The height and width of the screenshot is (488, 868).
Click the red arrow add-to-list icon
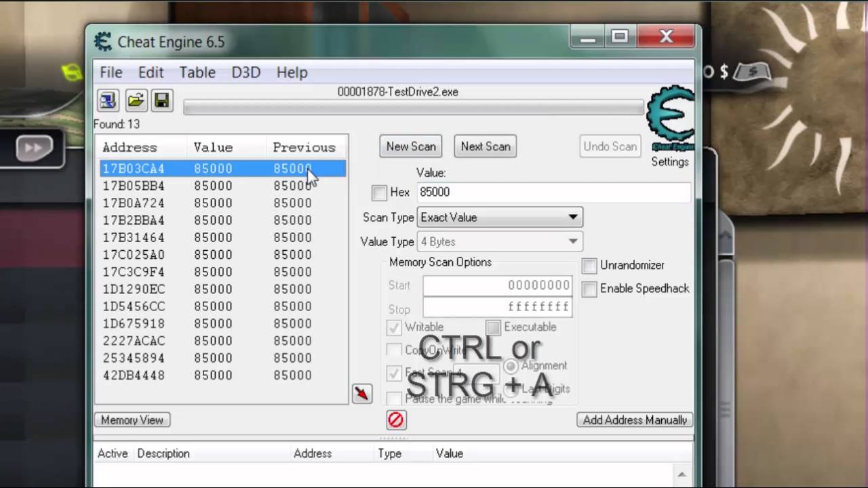362,393
